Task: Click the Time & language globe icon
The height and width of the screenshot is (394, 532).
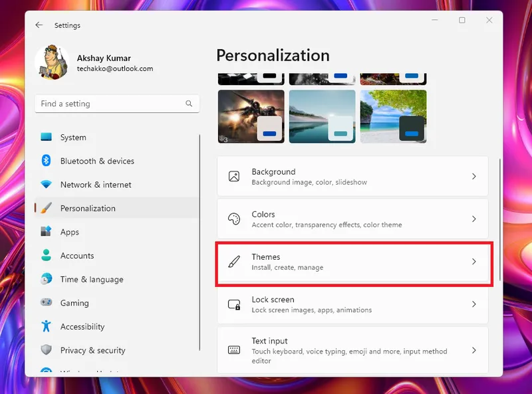Action: click(x=46, y=278)
